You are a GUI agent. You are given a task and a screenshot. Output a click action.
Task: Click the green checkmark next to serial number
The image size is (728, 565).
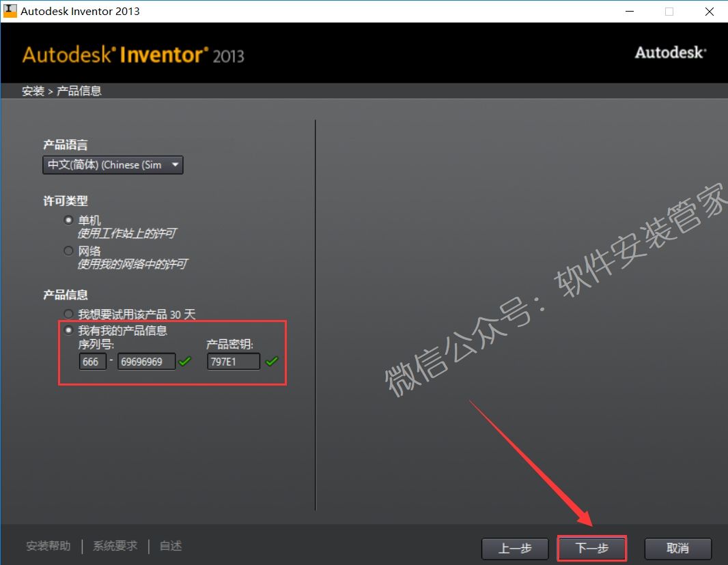tap(184, 362)
